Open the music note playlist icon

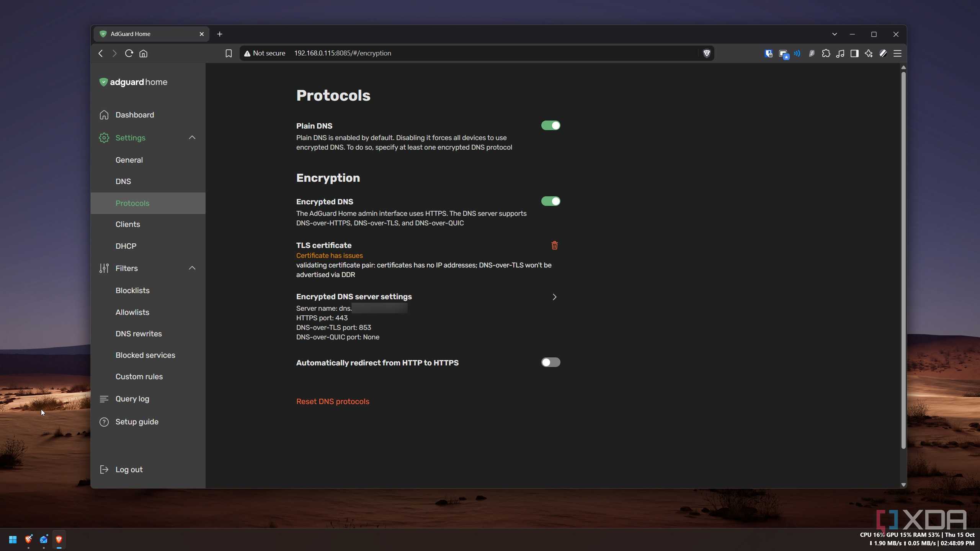(840, 53)
